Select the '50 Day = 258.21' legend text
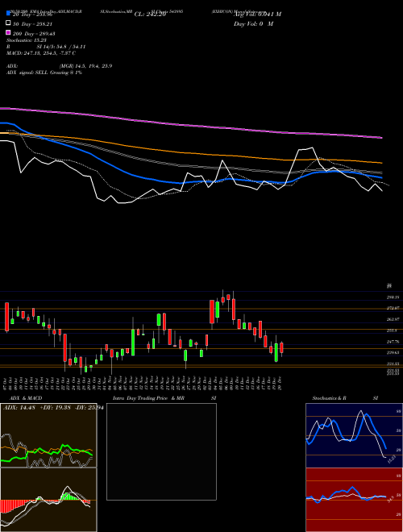403x532 pixels. pos(32,23)
